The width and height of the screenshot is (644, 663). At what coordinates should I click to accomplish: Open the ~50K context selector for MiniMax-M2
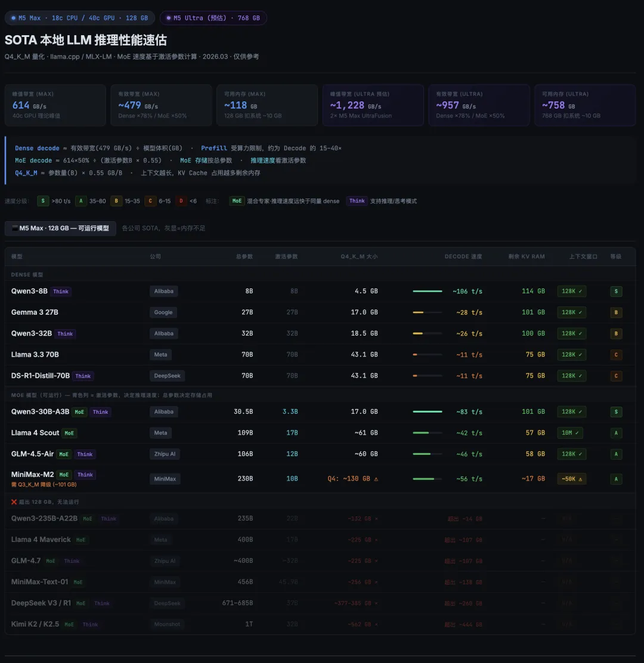click(571, 479)
